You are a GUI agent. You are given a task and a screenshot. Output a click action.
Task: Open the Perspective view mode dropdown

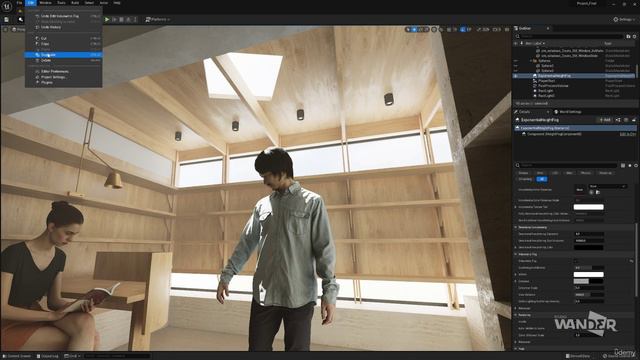coord(18,29)
